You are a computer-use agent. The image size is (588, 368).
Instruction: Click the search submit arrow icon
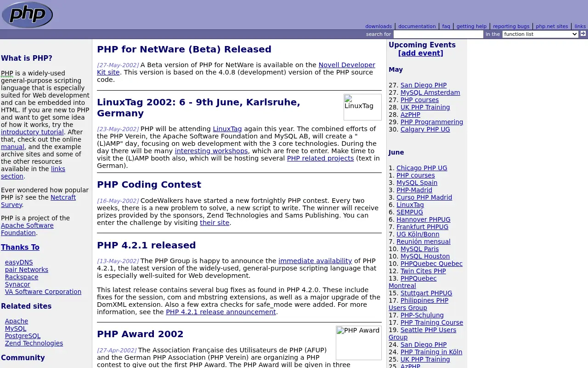click(x=583, y=34)
